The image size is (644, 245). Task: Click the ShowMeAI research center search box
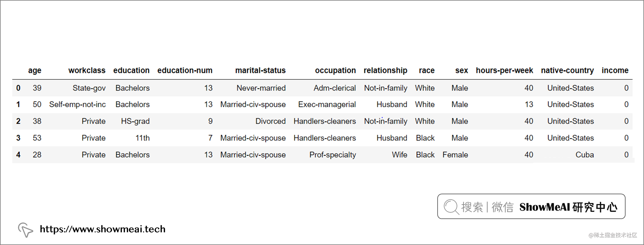point(531,206)
